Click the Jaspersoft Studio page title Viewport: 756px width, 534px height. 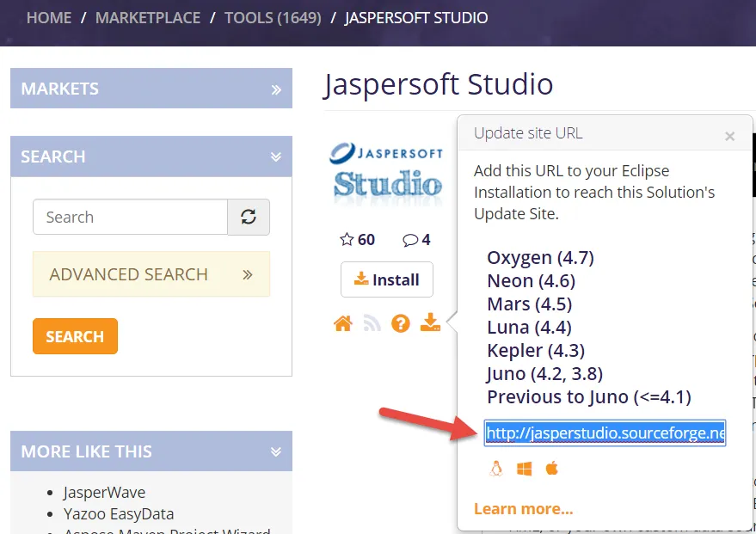tap(439, 84)
